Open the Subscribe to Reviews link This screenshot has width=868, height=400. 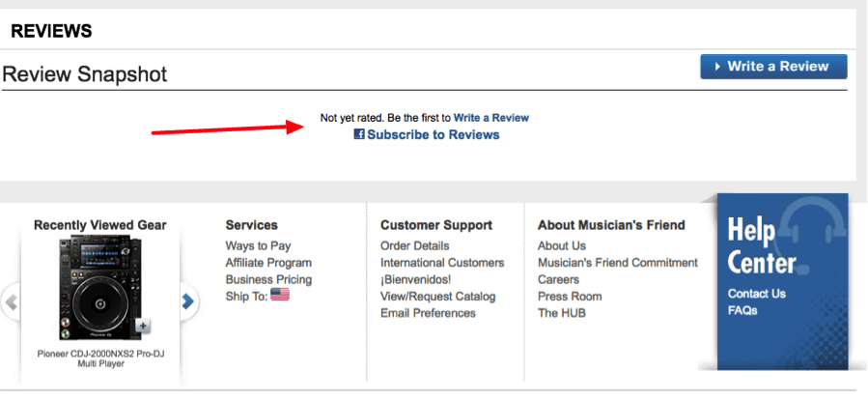(x=433, y=134)
